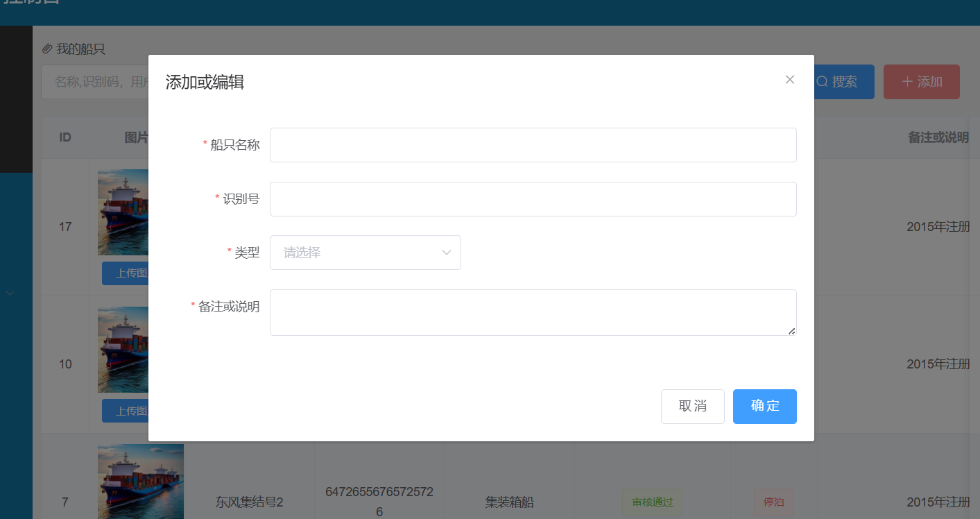The height and width of the screenshot is (519, 980).
Task: Click the 东风集结号2 ship name cell
Action: [249, 502]
